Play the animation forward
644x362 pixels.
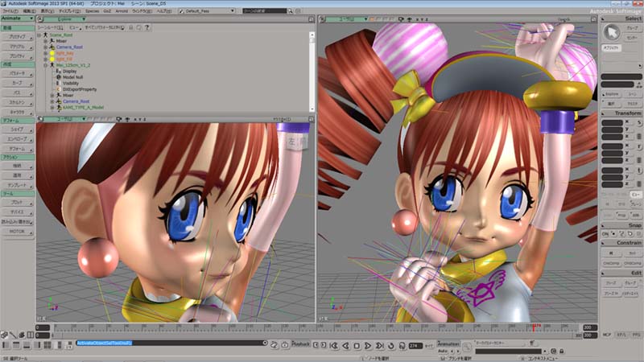pyautogui.click(x=368, y=346)
